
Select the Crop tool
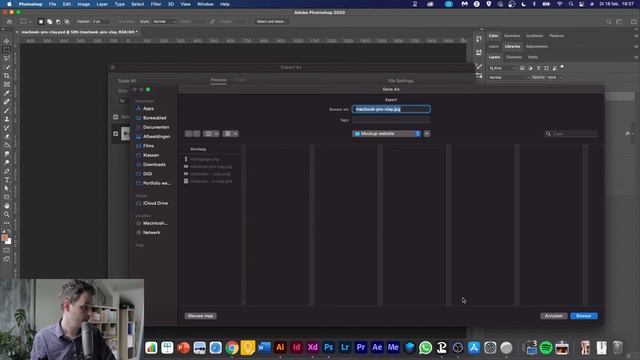[7, 76]
